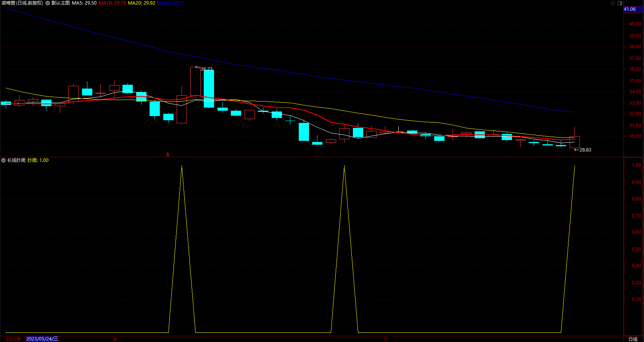Screen dimensions: 644x342
Task: Click the 长线抄底 indicator name
Action: [16, 160]
